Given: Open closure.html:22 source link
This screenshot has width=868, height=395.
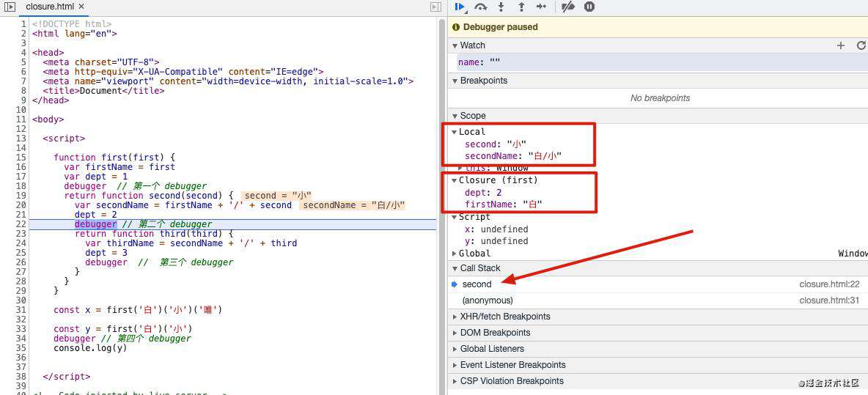Looking at the screenshot, I should (829, 284).
